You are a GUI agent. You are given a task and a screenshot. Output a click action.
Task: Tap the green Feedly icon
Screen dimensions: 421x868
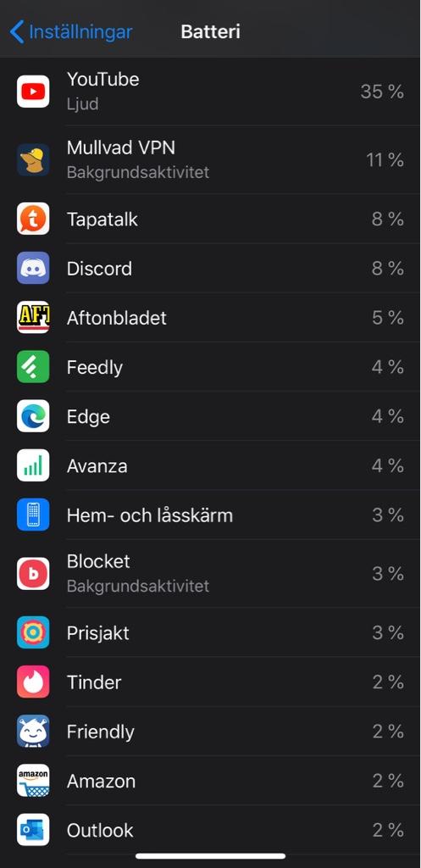coord(33,366)
